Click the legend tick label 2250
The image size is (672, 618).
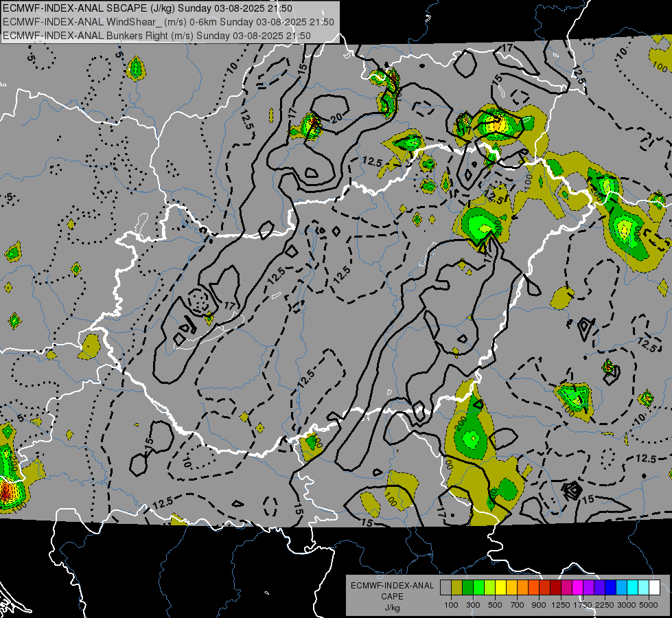coord(605,605)
